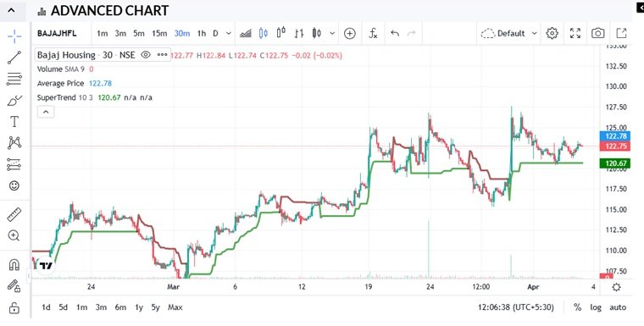
Task: Open chart in popup window
Action: coord(621,33)
